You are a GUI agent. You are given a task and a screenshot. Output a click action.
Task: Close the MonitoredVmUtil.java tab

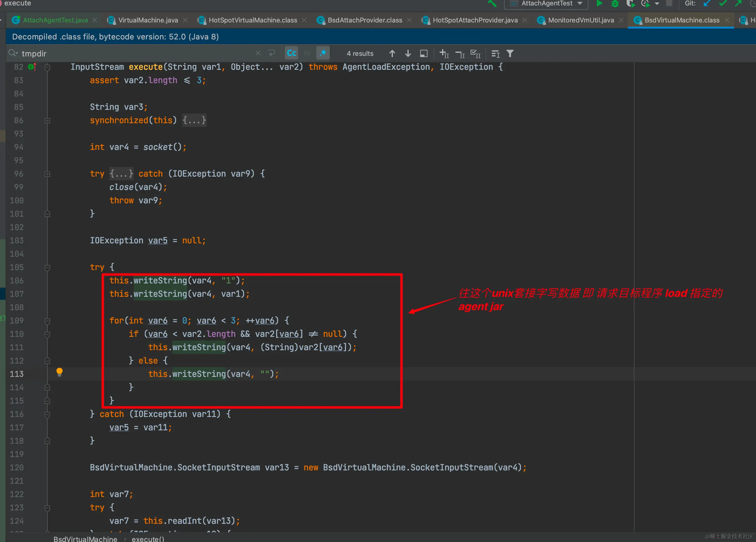coord(621,20)
